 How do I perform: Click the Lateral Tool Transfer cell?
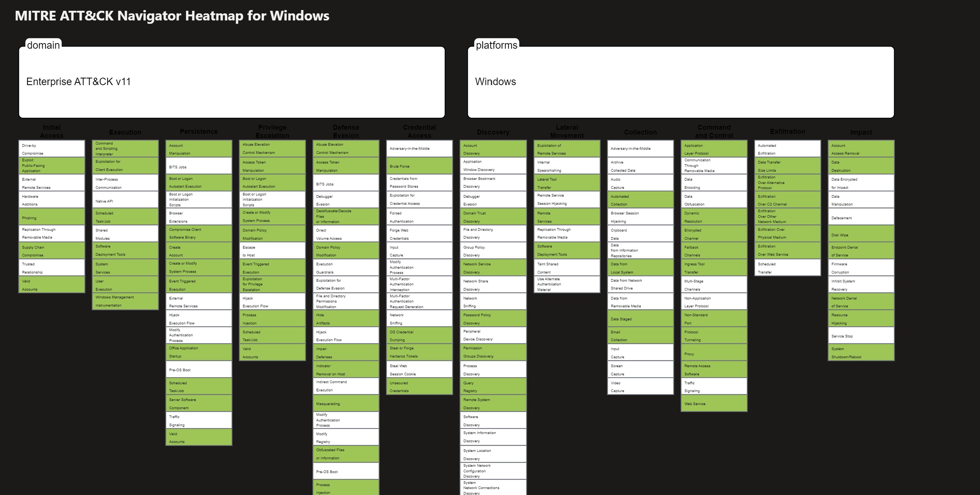click(567, 182)
